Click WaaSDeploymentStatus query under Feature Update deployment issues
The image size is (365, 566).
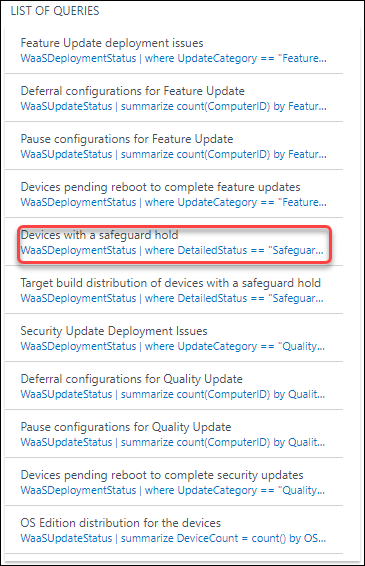(x=173, y=58)
